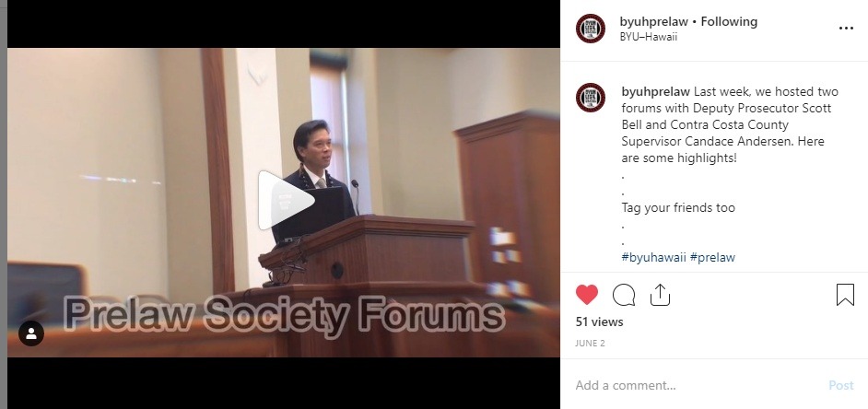Play the Prelaw Society Forums video
This screenshot has height=409, width=868.
pyautogui.click(x=286, y=200)
